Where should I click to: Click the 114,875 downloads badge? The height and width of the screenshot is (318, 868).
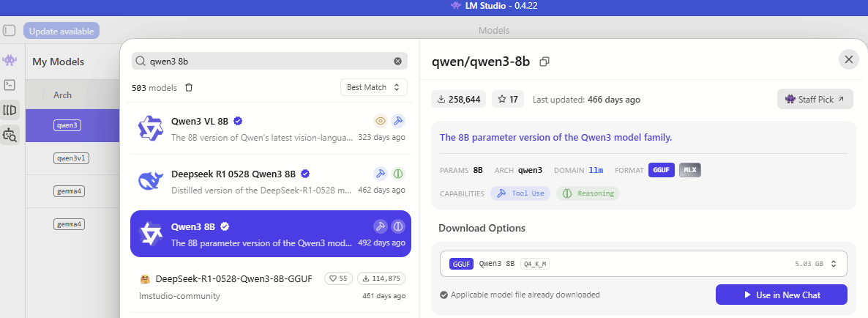[x=381, y=278]
